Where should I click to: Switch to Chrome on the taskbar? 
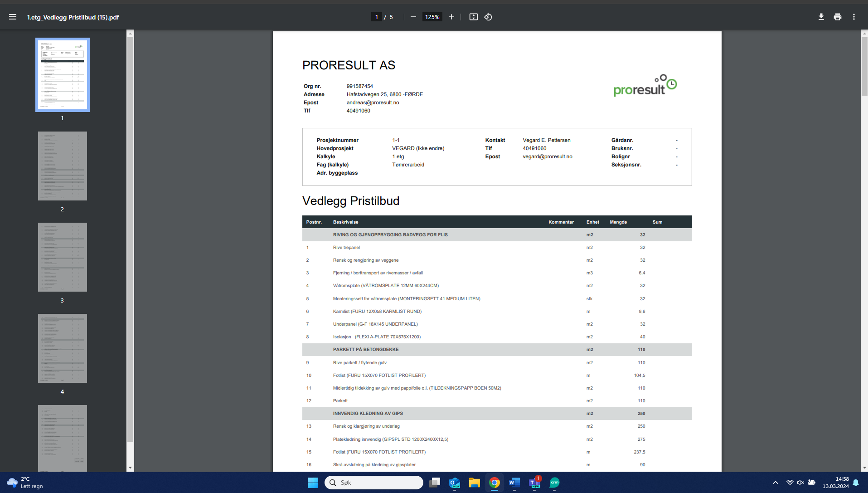[x=495, y=483]
